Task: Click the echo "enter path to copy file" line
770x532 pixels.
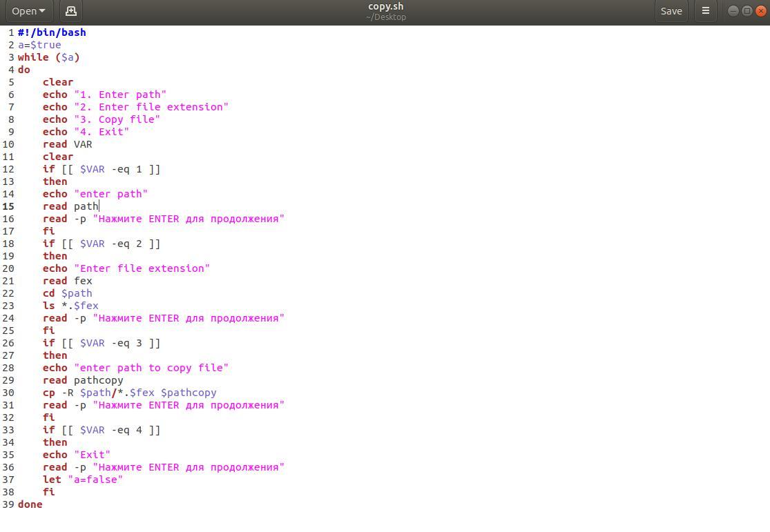Action: 135,368
